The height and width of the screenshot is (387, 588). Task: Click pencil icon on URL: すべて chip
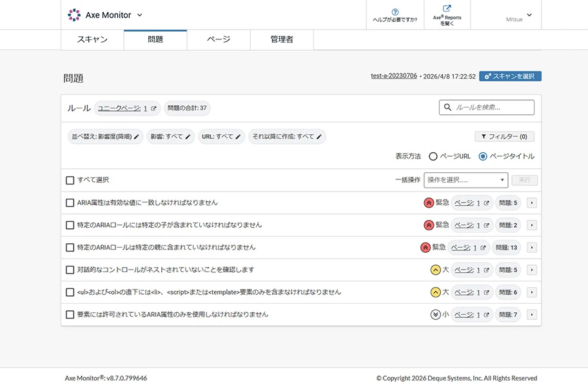click(x=238, y=137)
